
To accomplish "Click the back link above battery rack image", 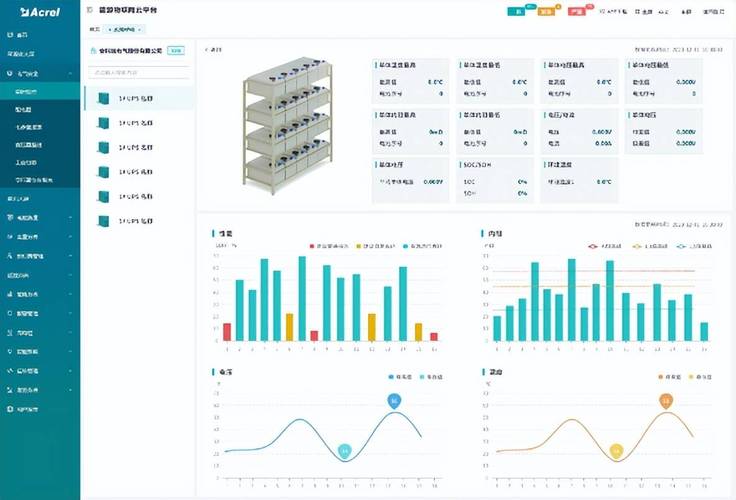I will click(x=213, y=50).
